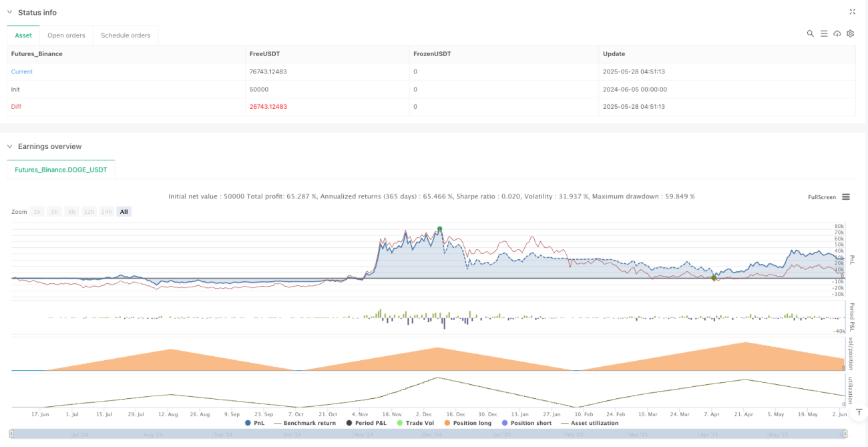
Task: Switch to the Open orders tab
Action: point(67,35)
